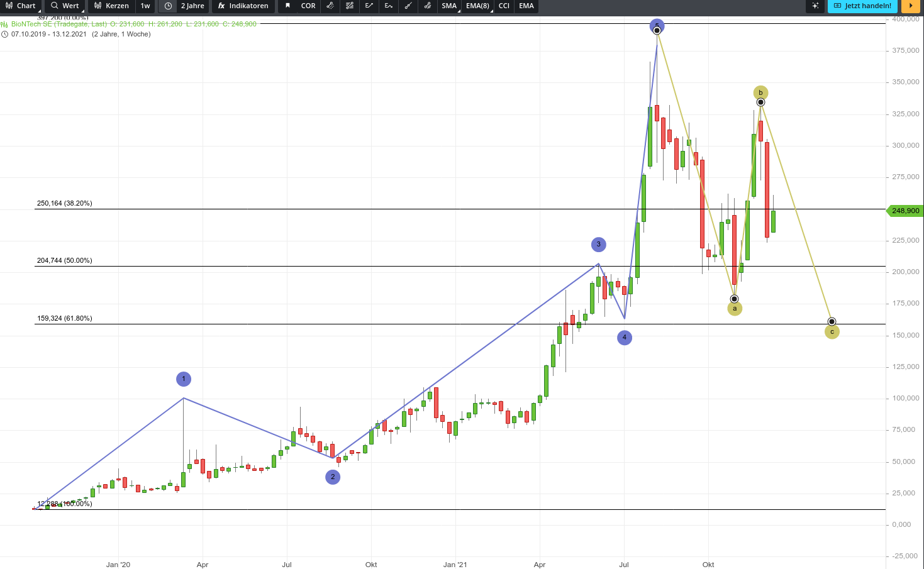Click the Jan '21 time axis label
The image size is (924, 569).
click(455, 565)
